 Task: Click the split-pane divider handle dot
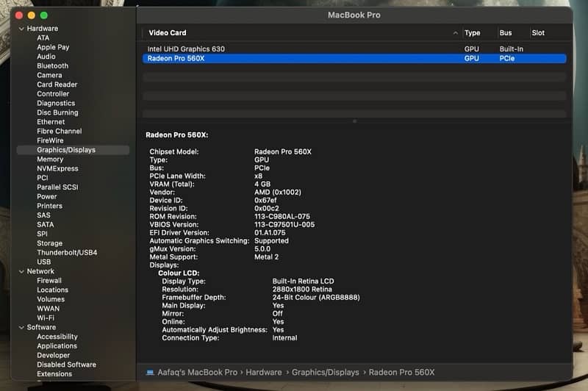click(354, 121)
